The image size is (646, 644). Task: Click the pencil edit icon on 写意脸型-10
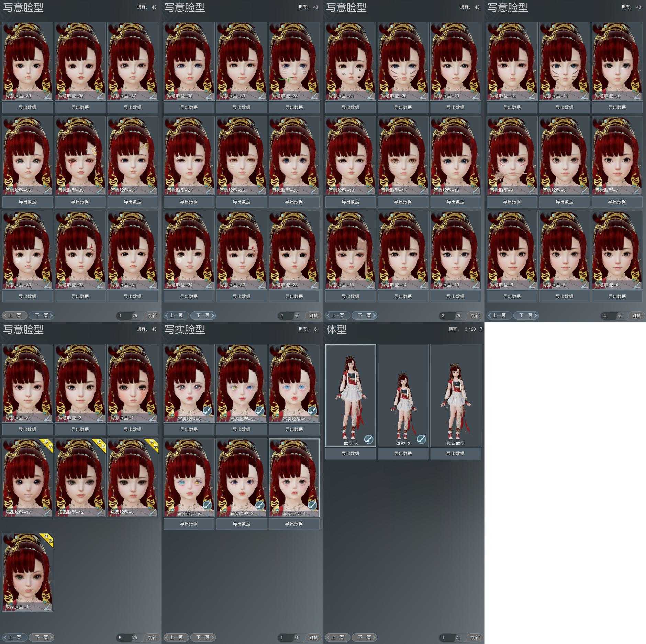[x=637, y=96]
